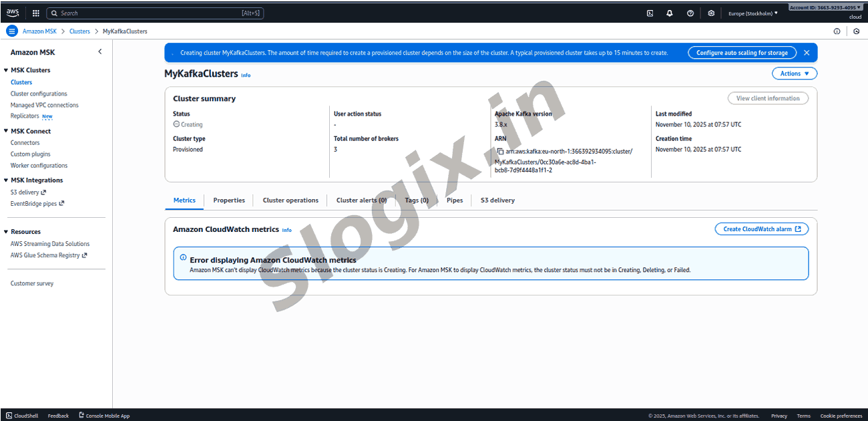Click the Clusters breadcrumb link
The width and height of the screenshot is (868, 421).
(79, 31)
